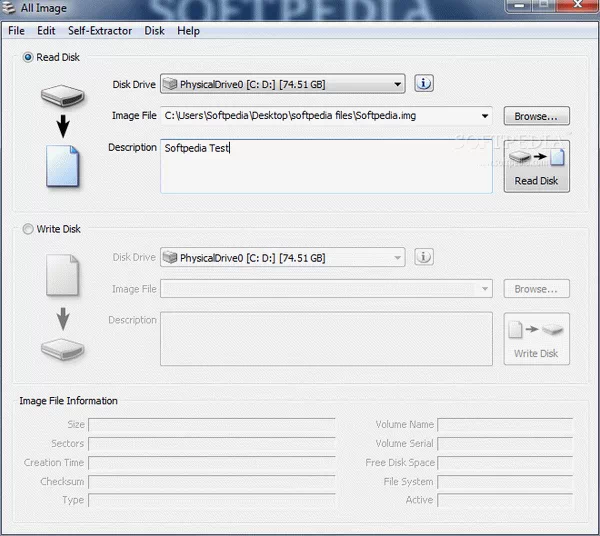Viewport: 600px width, 536px height.
Task: Click the File System information field
Action: pos(505,482)
